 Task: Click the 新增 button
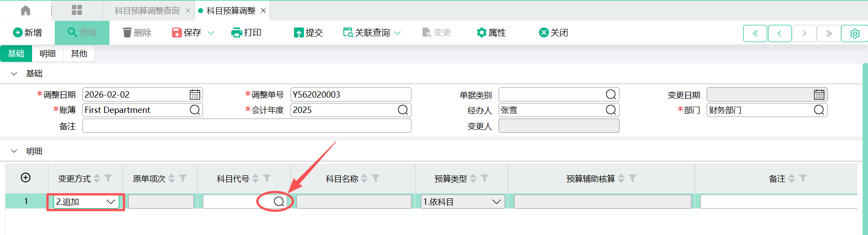(28, 33)
